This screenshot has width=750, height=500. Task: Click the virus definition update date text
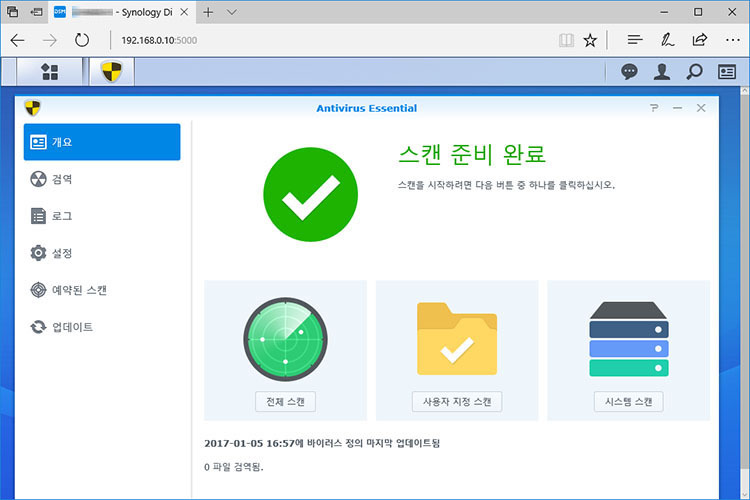[x=322, y=443]
